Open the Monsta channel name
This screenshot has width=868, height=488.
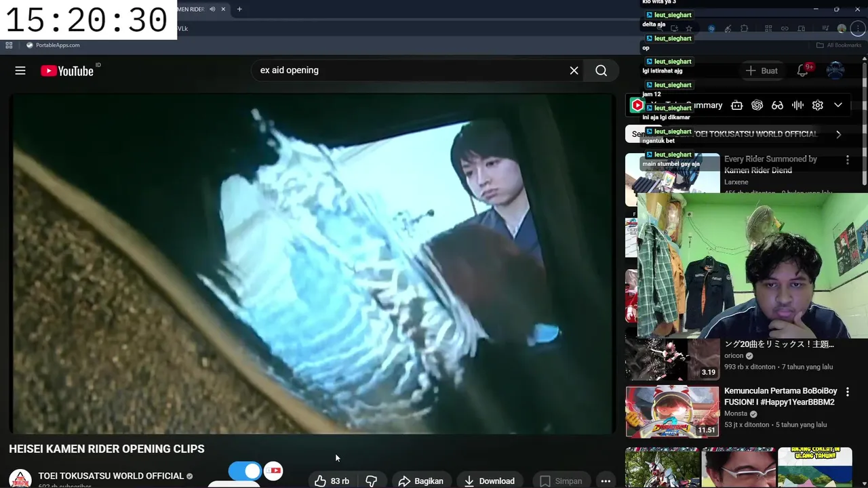pos(736,413)
